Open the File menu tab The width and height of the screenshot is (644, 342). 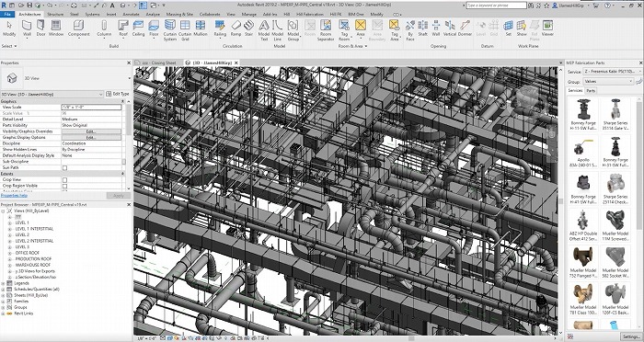[7, 14]
